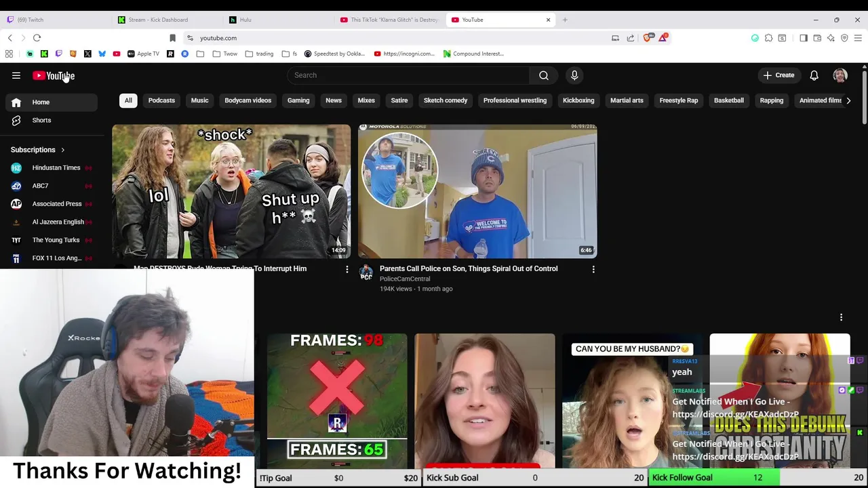Open the PoliceCamCentral channel link

405,279
